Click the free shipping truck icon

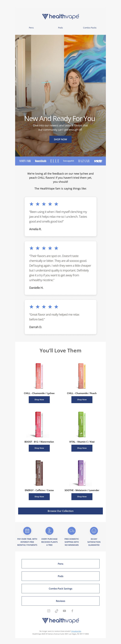(72, 531)
